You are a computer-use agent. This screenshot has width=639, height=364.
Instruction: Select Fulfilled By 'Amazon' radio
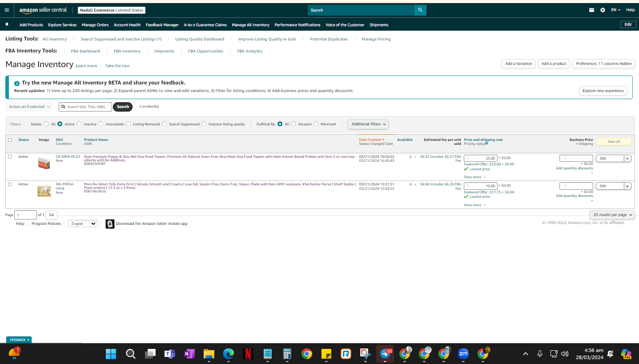click(x=293, y=124)
